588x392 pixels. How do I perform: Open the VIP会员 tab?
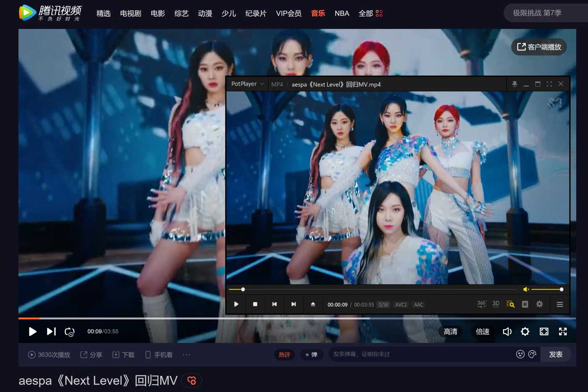289,13
